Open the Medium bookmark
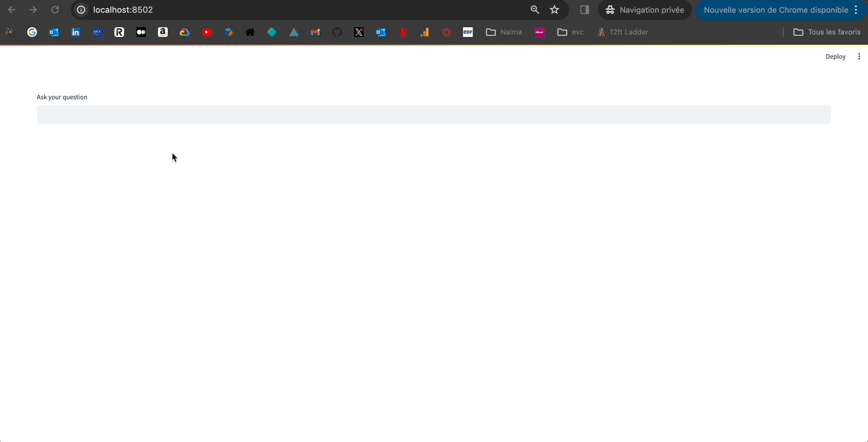 [141, 32]
